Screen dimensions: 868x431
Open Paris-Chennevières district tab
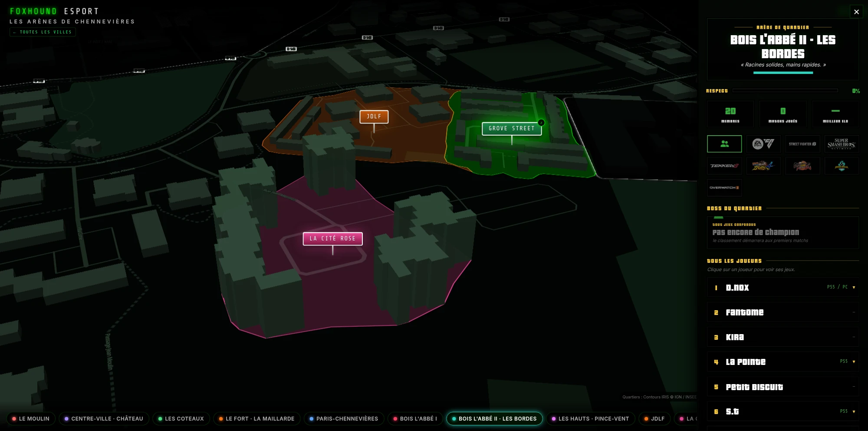(344, 419)
